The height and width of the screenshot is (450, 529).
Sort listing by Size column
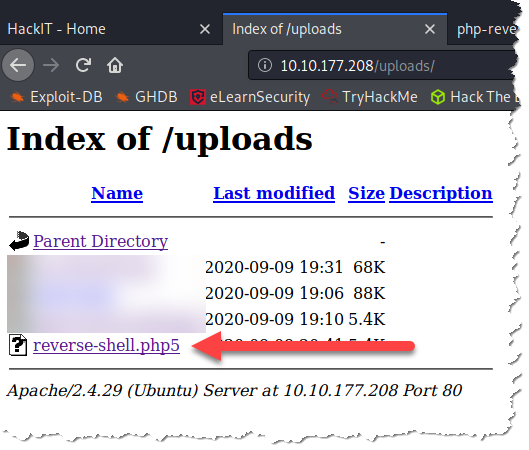pos(366,193)
